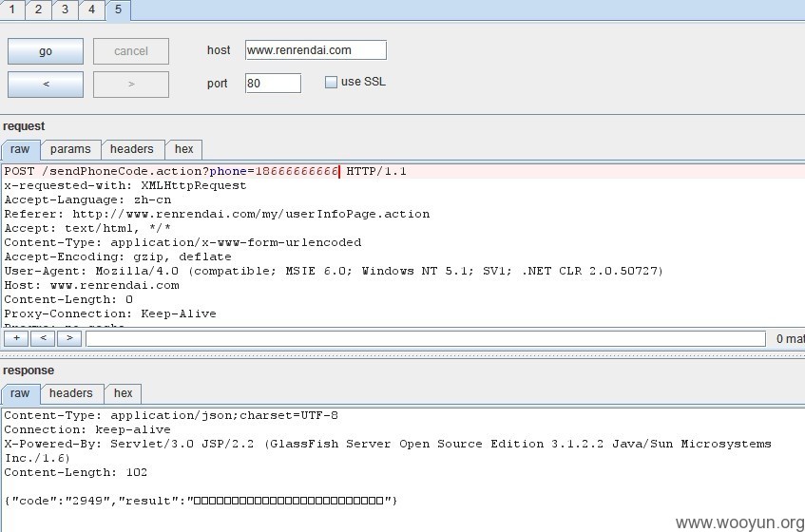Click the POST /sendPhoneCode.action request line
Screen dimensions: 805x532
[205, 171]
